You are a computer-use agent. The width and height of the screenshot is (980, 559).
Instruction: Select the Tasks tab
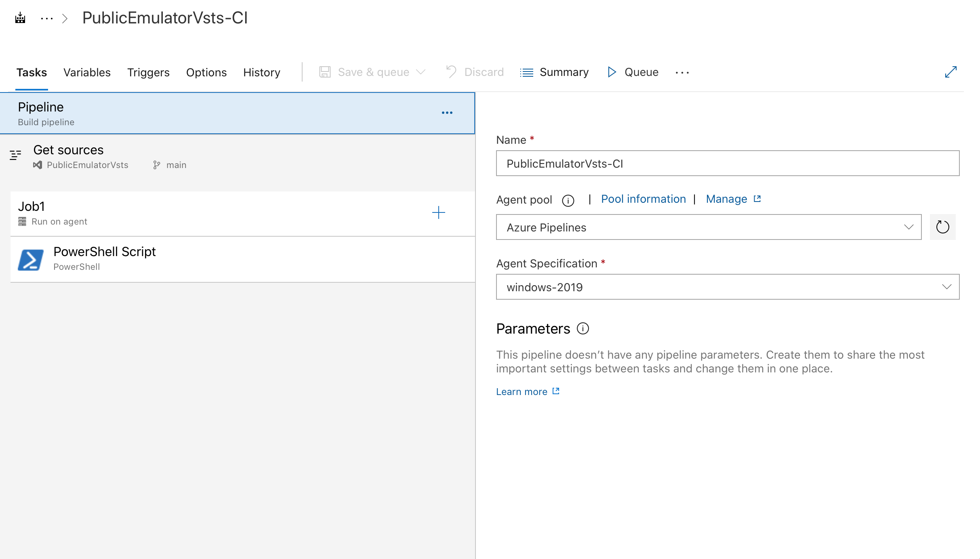point(31,72)
